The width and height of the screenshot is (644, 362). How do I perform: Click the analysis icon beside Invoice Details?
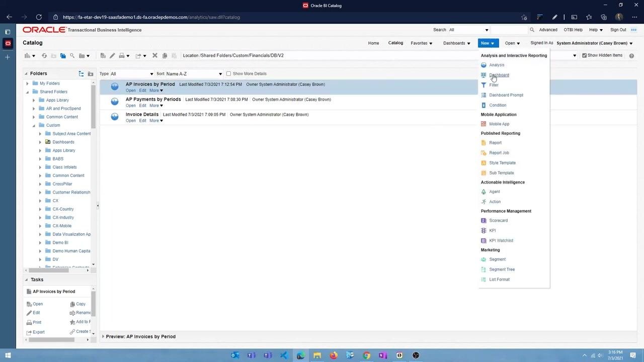[x=115, y=117]
